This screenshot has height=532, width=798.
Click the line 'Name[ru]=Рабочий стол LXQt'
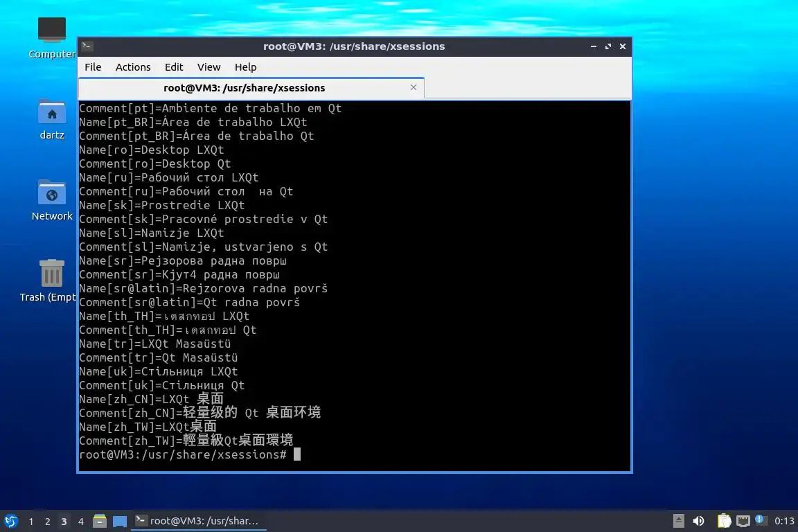tap(169, 177)
